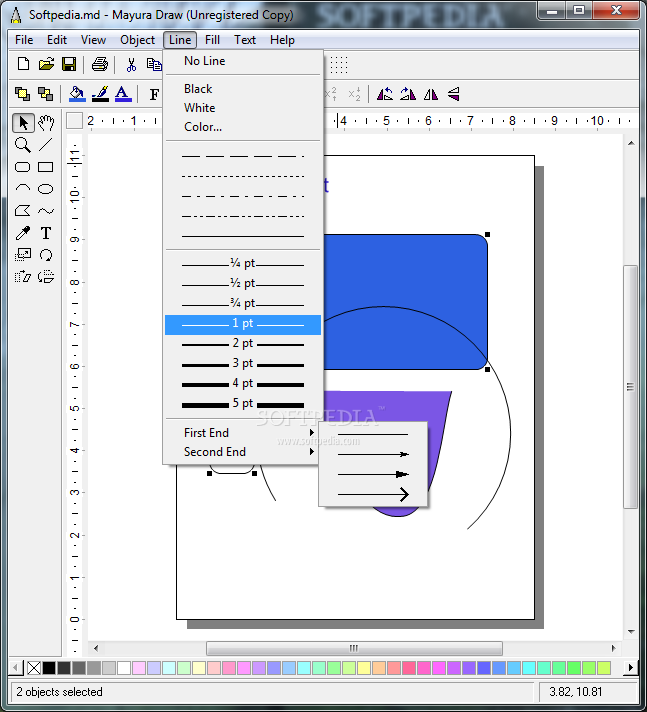Viewport: 647px width, 712px height.
Task: Select the rounded rectangle tool
Action: (x=23, y=167)
